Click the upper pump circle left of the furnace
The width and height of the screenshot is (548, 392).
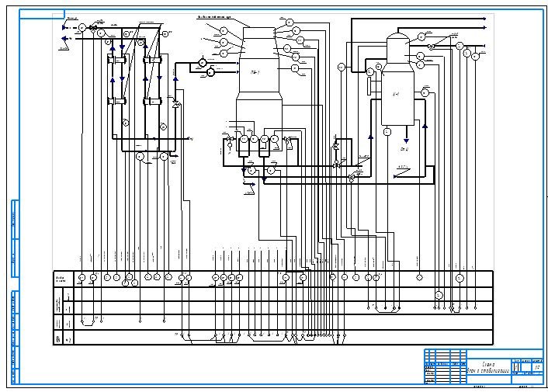[202, 62]
